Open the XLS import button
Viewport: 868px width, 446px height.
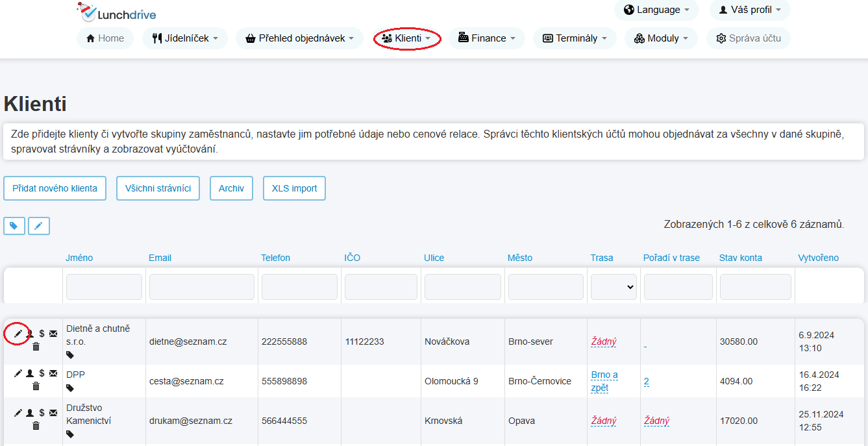[294, 188]
